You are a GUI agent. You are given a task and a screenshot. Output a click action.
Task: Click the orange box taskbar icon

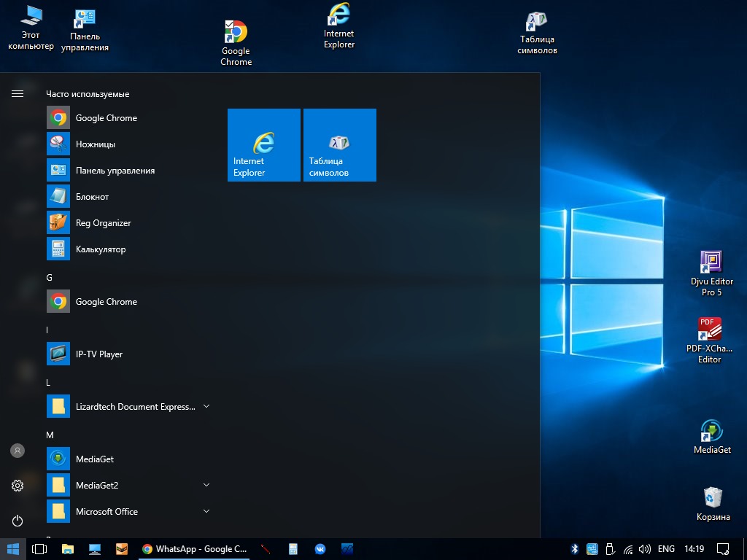(x=122, y=549)
